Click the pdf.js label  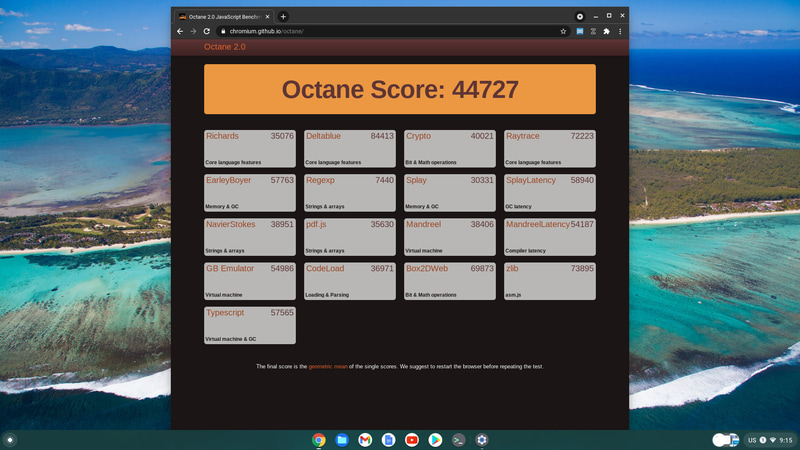316,224
